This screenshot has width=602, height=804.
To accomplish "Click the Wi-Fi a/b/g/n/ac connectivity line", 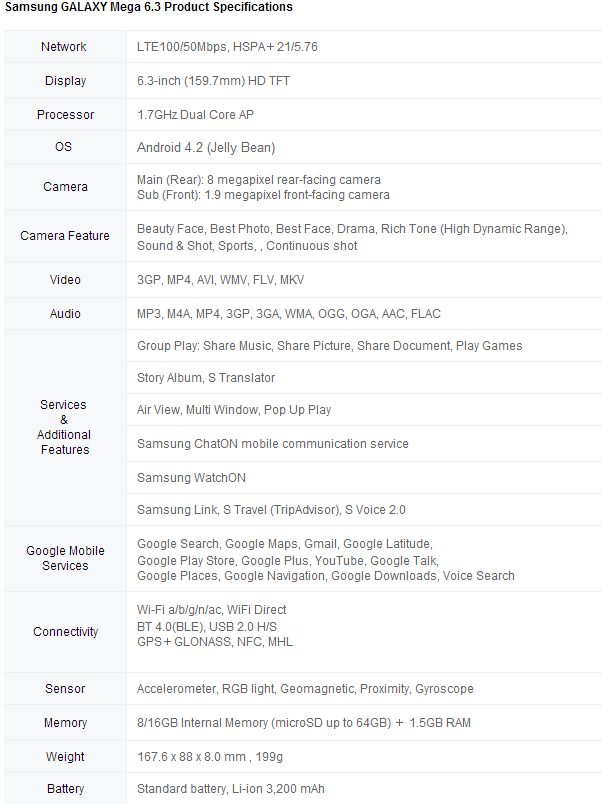I will [212, 610].
